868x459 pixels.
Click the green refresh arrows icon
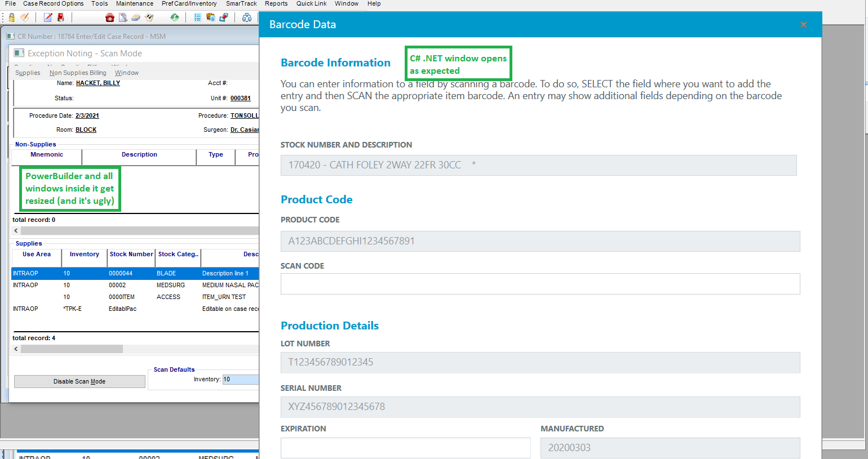175,17
